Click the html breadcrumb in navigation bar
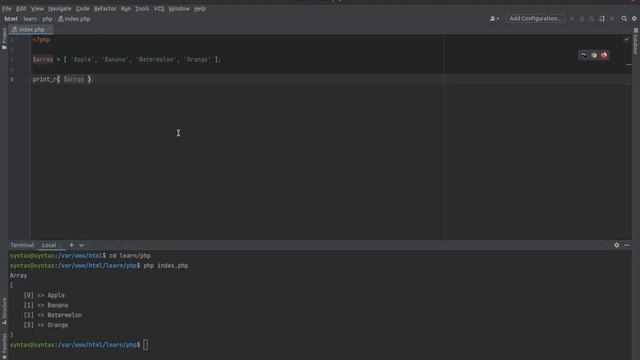The width and height of the screenshot is (640, 360). pyautogui.click(x=11, y=19)
